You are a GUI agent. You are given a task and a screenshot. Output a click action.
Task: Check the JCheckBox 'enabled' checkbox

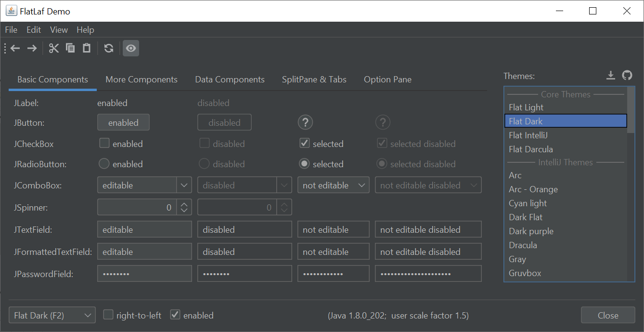104,143
